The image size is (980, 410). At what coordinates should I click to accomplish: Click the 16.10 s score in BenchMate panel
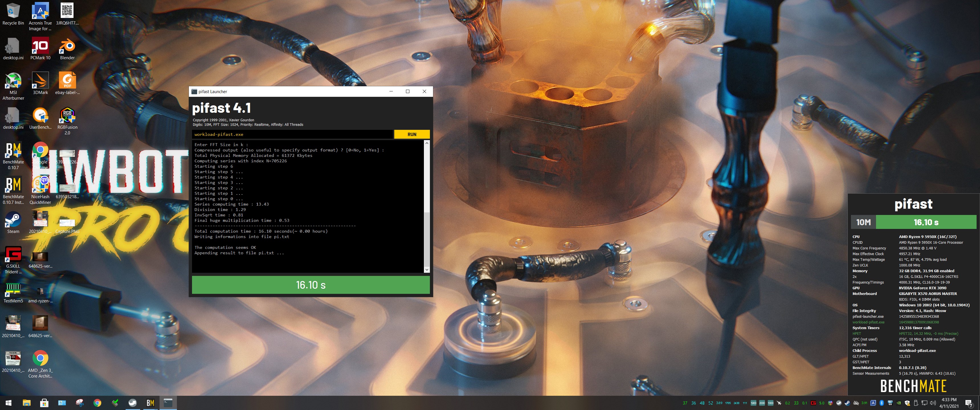926,222
